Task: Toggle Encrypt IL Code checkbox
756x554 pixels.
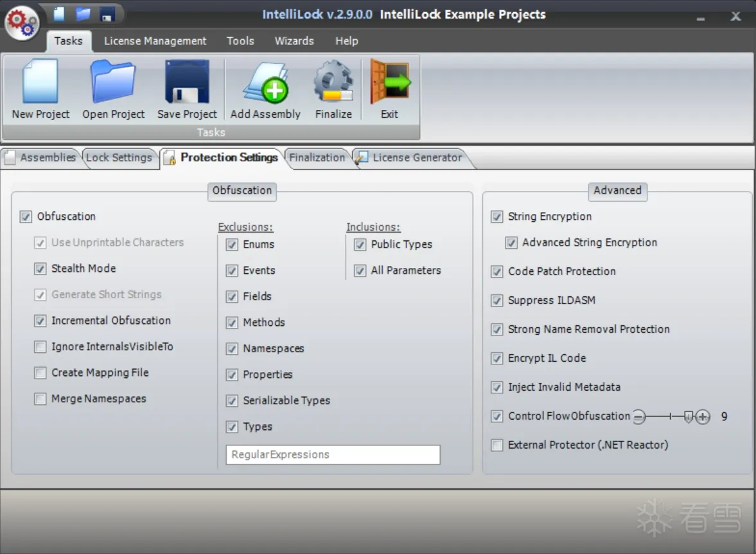Action: (x=497, y=359)
